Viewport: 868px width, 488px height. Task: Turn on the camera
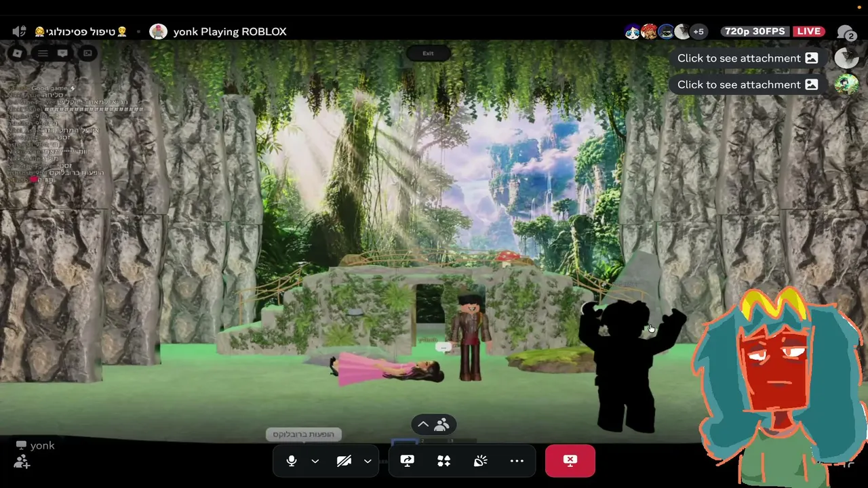[x=344, y=461]
